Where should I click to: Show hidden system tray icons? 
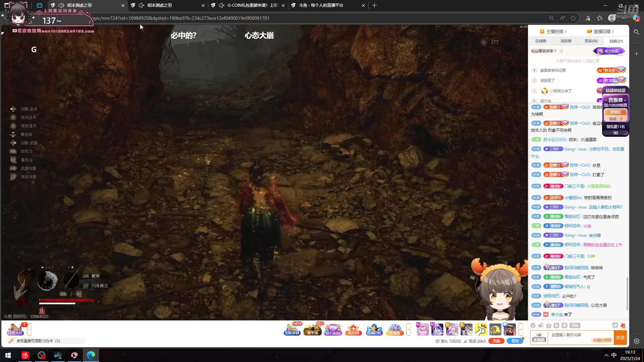[x=606, y=355]
